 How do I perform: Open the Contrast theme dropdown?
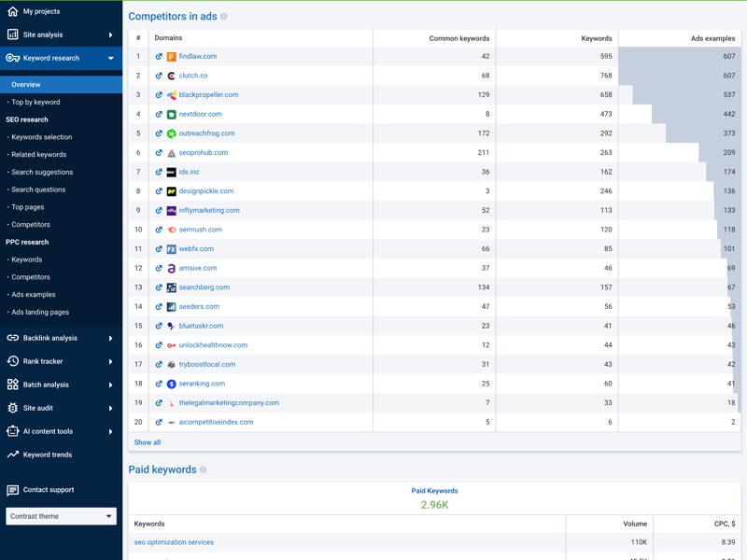(61, 516)
